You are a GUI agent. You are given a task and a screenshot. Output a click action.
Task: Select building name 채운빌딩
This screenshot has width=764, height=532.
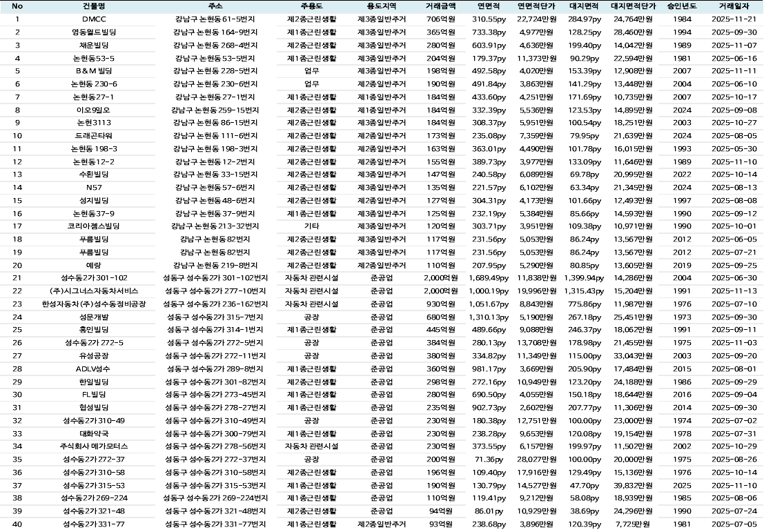pos(94,46)
